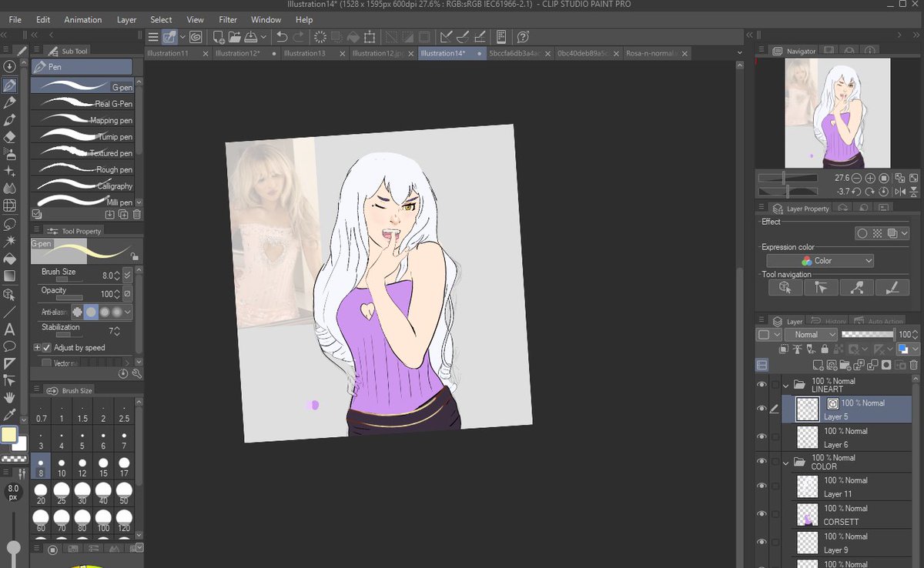Screen dimensions: 924x568
Task: Hide Layer 6 with its eye icon
Action: tap(762, 437)
